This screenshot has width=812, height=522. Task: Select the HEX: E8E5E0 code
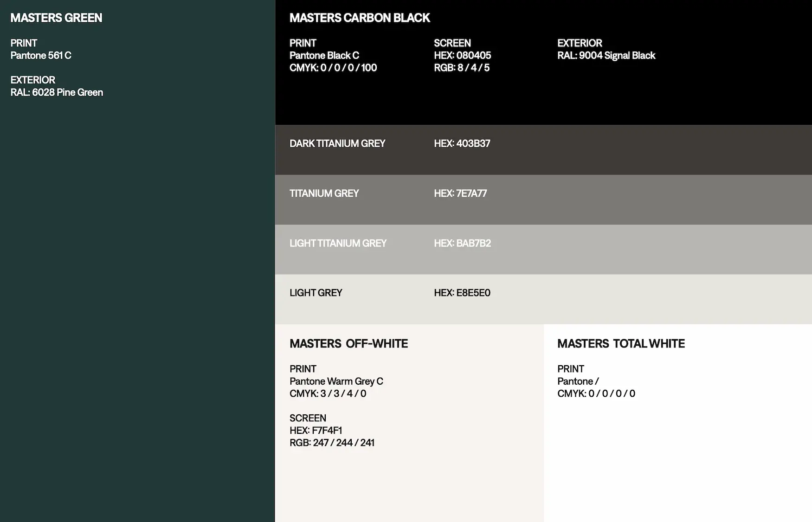click(x=462, y=293)
